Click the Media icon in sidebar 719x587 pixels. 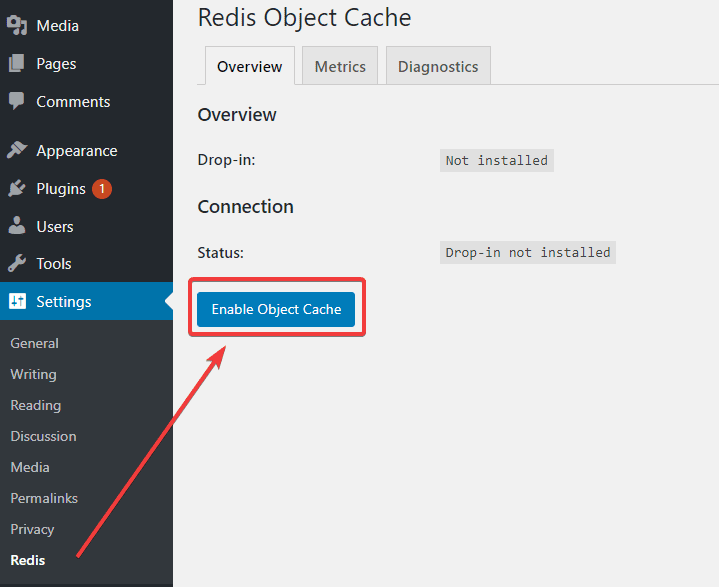click(17, 26)
